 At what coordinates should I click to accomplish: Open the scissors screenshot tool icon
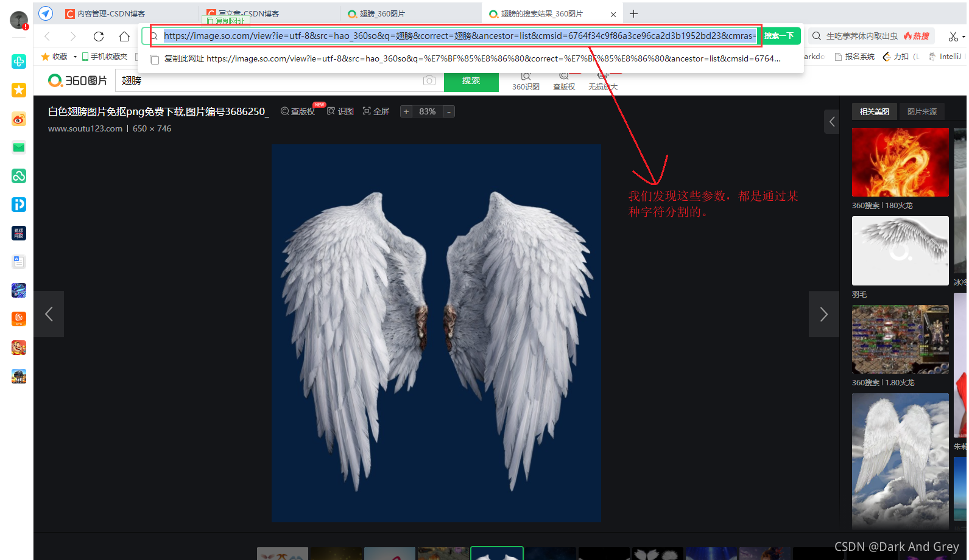953,37
